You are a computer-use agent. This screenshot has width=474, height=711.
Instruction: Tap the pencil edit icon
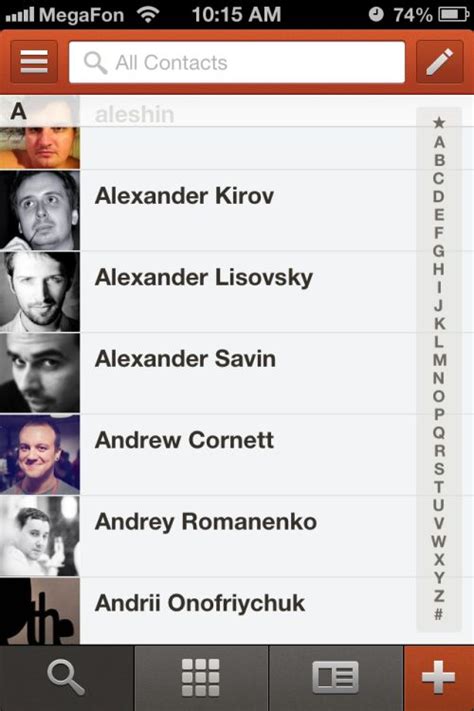coord(439,62)
